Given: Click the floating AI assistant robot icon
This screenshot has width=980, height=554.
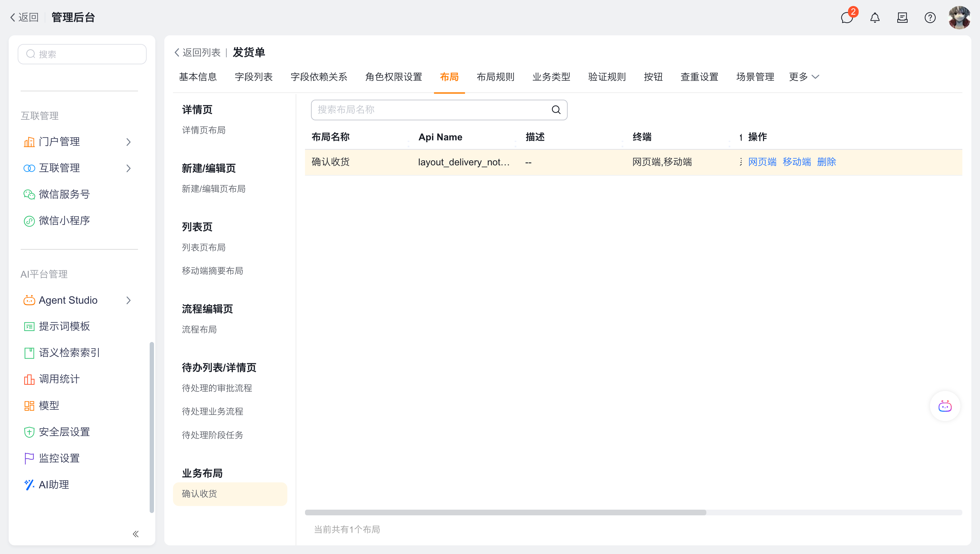Looking at the screenshot, I should tap(945, 406).
